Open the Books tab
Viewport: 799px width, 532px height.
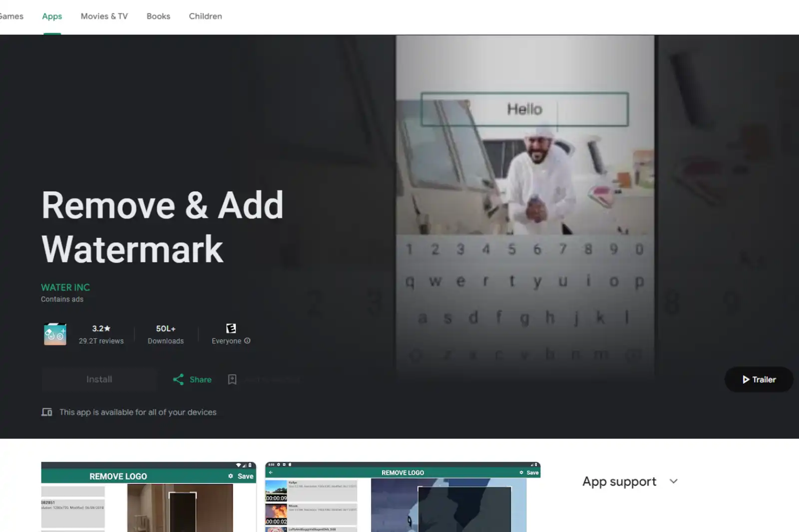(158, 16)
